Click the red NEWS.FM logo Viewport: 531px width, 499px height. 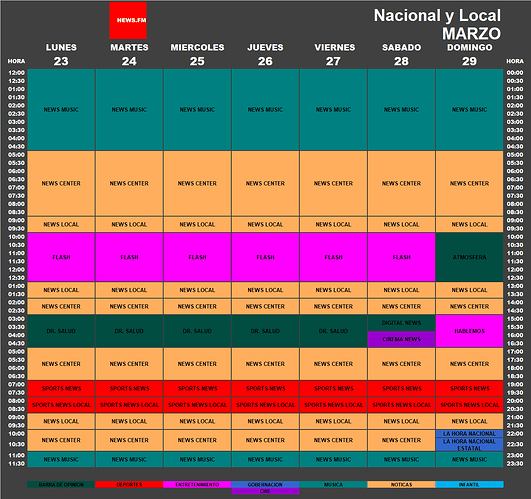tap(128, 20)
